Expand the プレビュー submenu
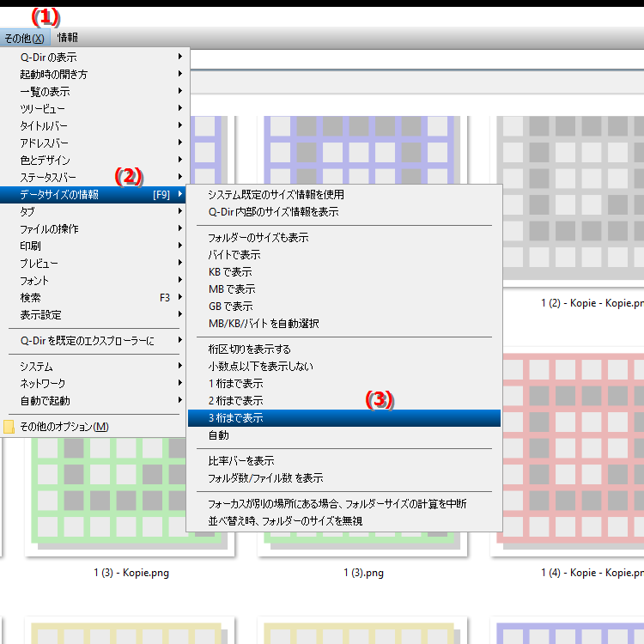This screenshot has height=644, width=644. click(x=94, y=264)
